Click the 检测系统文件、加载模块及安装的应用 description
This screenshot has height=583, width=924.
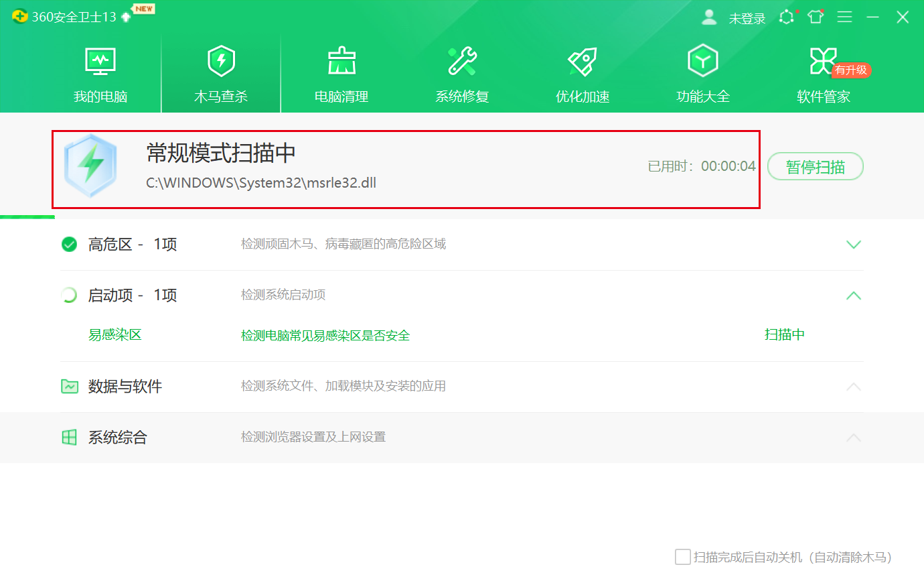point(343,386)
